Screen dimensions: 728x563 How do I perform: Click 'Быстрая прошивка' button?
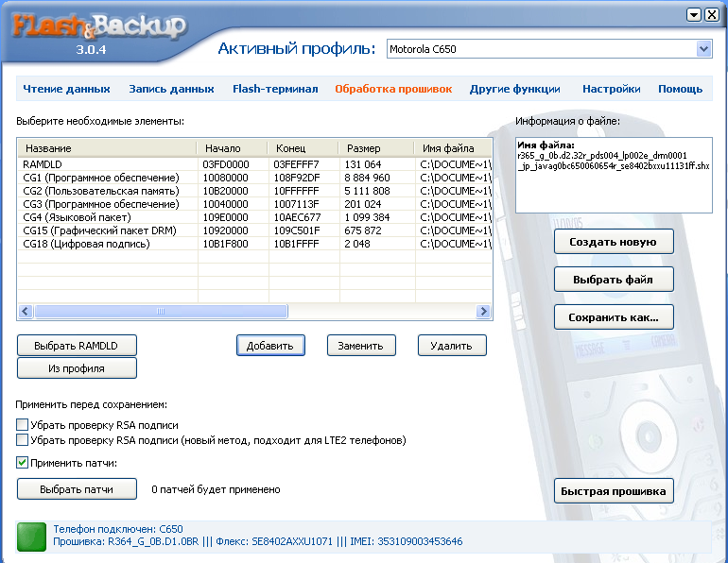click(614, 491)
